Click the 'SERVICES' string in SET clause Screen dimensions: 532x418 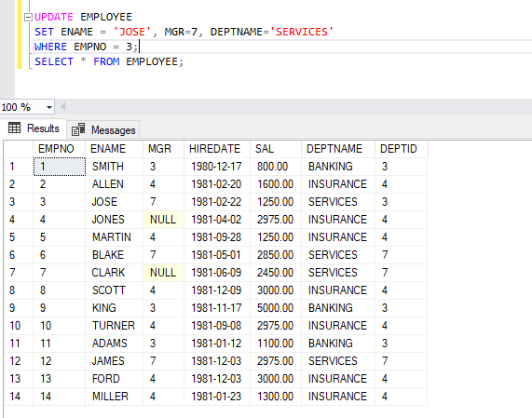coord(302,32)
